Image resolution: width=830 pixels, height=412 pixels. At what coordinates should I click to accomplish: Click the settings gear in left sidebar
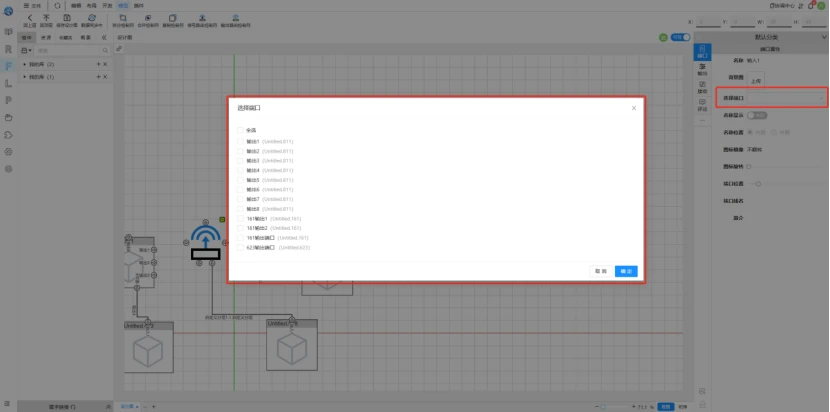(x=8, y=152)
